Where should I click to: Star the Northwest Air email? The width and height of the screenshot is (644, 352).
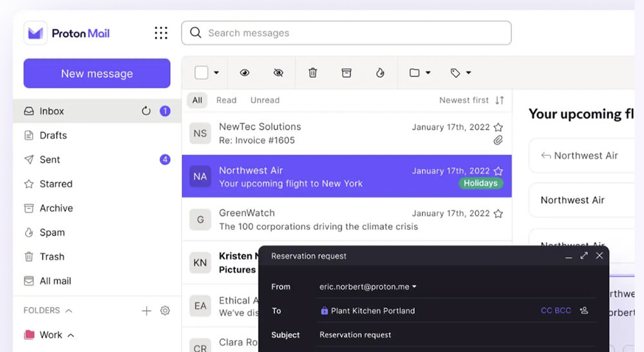[x=498, y=171]
